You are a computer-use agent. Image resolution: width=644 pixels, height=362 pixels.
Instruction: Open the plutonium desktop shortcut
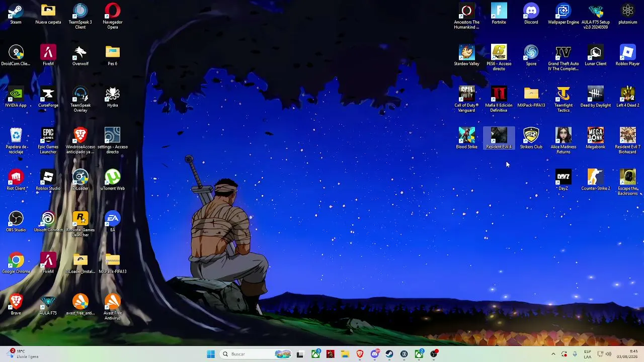point(628,14)
